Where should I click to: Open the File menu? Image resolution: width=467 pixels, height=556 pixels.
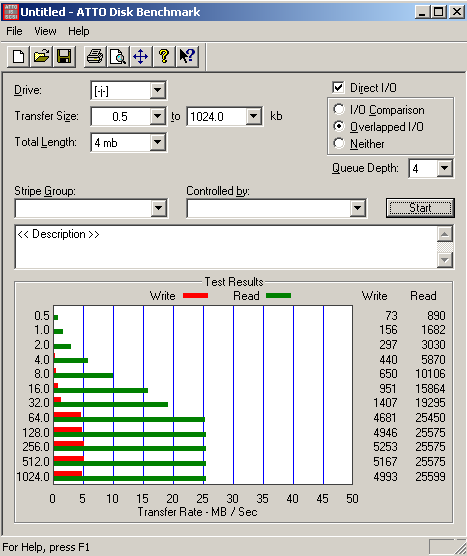click(14, 31)
